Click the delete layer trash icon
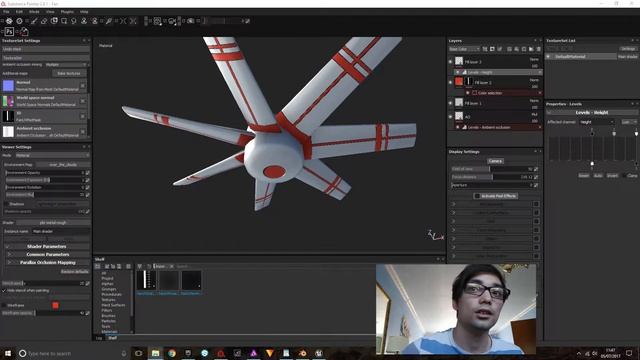Screen dimensions: 640x360 coord(538,49)
